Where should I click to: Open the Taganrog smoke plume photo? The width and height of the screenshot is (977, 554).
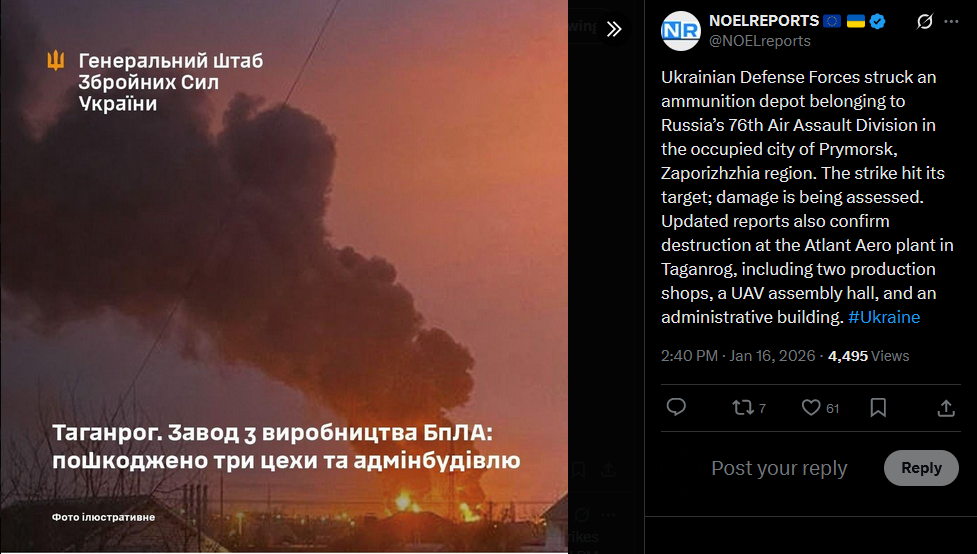284,276
